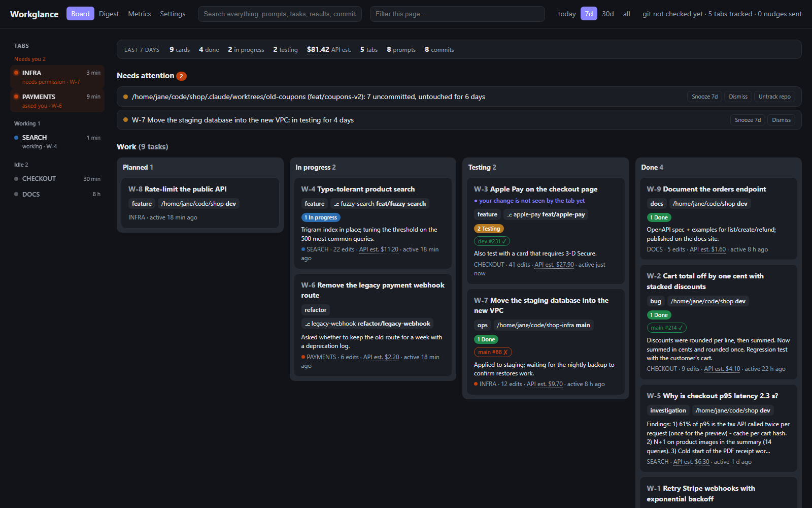Dismiss the W-7 staging database alert
812x508 pixels.
[781, 120]
